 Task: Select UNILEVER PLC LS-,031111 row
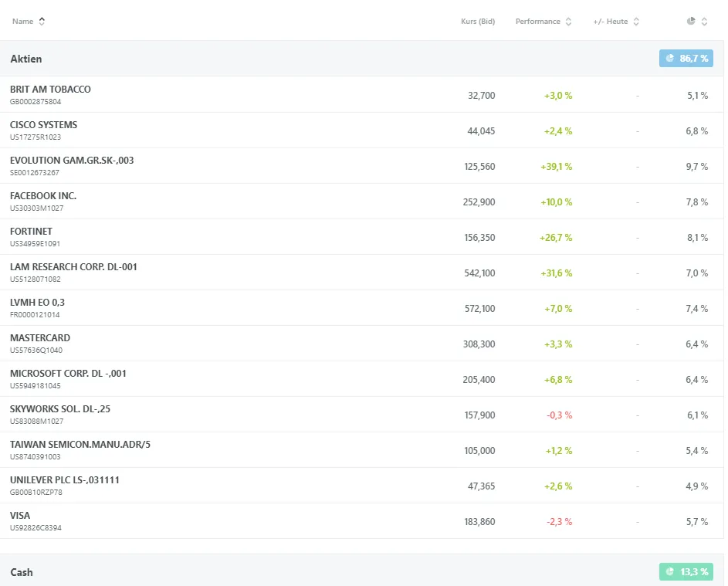pos(361,485)
